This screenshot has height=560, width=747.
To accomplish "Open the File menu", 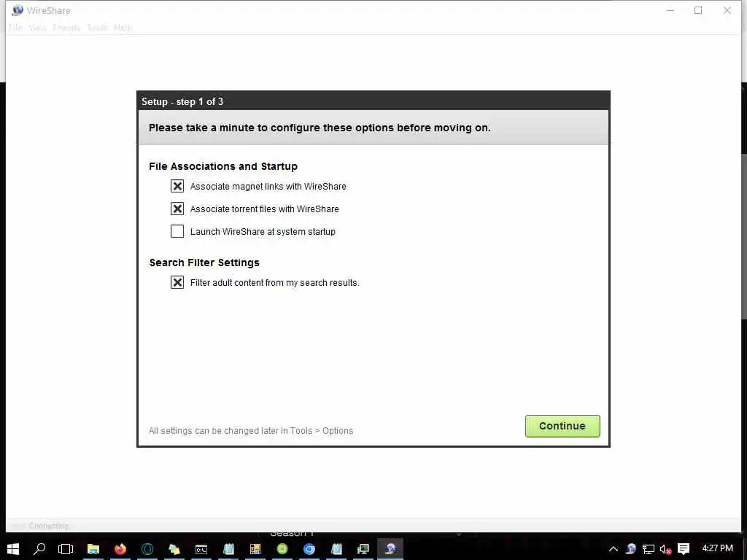I will pos(16,28).
